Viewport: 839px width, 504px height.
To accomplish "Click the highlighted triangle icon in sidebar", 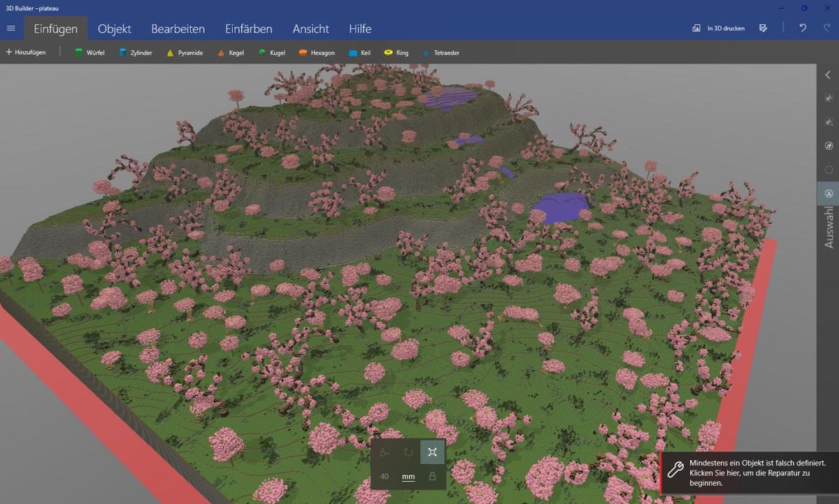I will [x=829, y=193].
